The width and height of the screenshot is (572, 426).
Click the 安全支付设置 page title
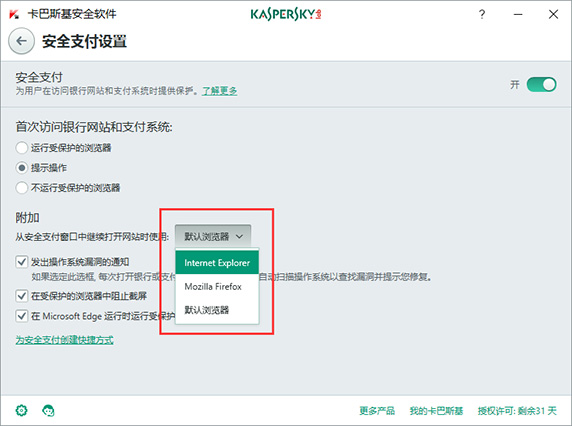coord(84,41)
